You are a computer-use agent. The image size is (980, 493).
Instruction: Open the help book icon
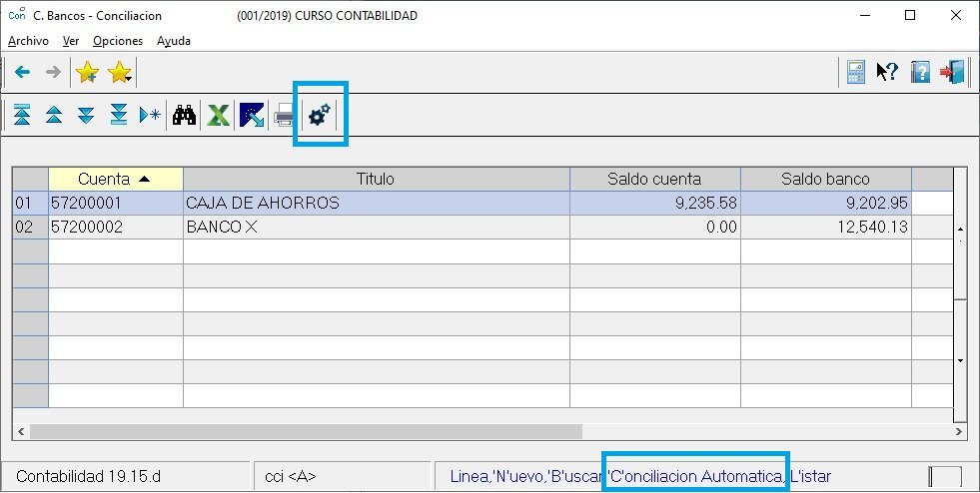point(920,72)
